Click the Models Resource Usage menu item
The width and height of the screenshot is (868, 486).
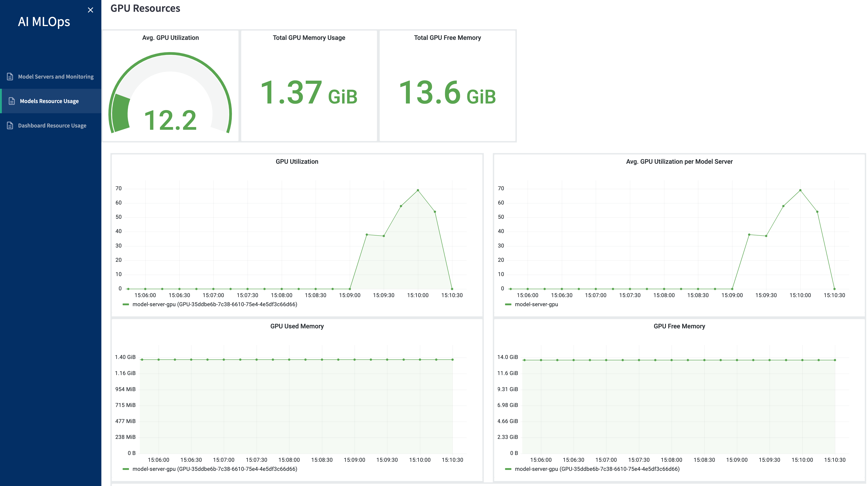point(50,101)
